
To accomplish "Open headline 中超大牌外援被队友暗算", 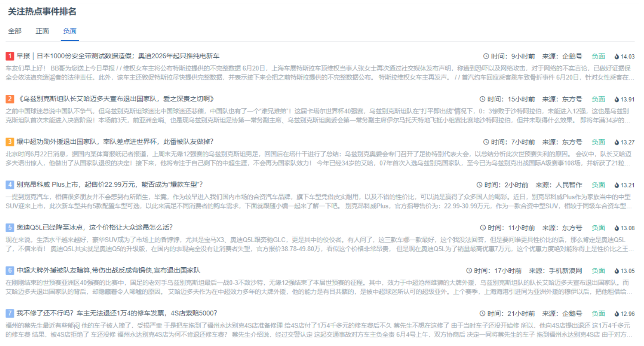I will point(108,270).
